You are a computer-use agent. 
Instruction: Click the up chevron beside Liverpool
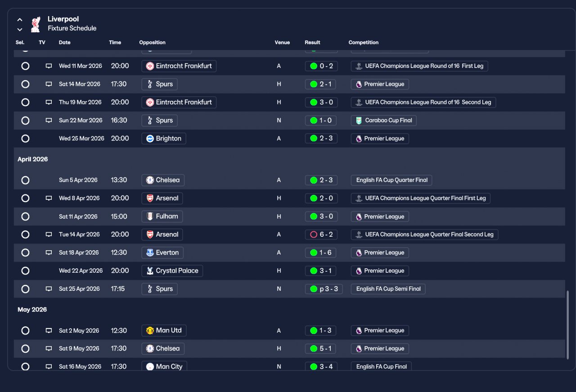point(20,20)
